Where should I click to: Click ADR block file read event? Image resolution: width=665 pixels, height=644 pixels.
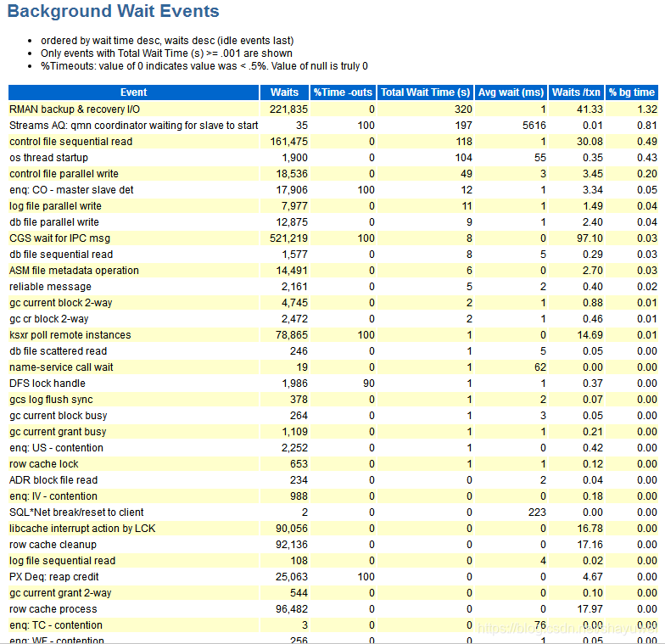pyautogui.click(x=53, y=480)
